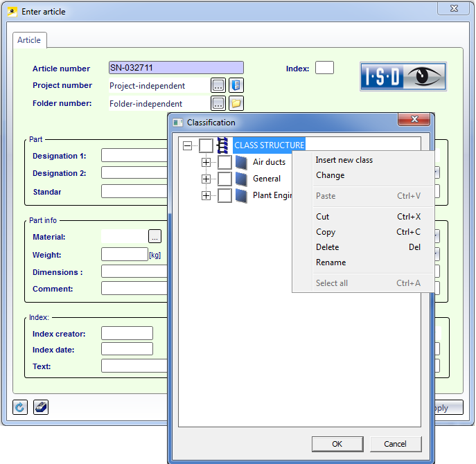Click the book icon beside Project number
This screenshot has height=464, width=476.
pyautogui.click(x=236, y=85)
